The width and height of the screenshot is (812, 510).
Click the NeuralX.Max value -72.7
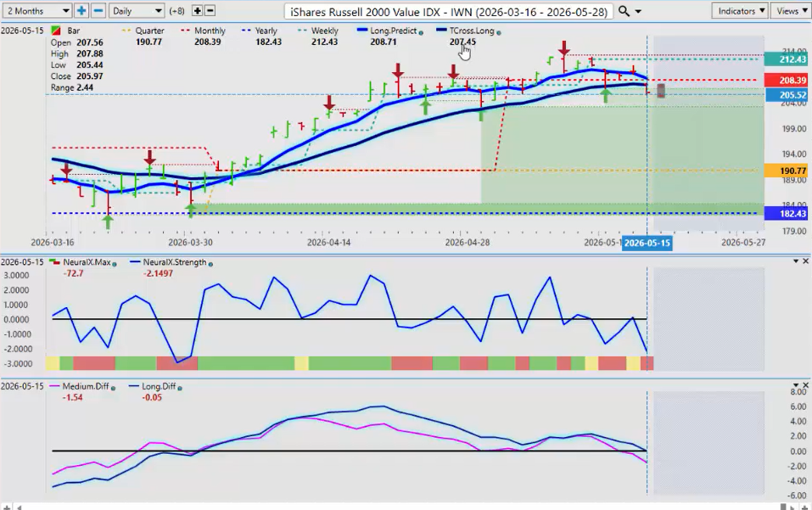pyautogui.click(x=73, y=273)
